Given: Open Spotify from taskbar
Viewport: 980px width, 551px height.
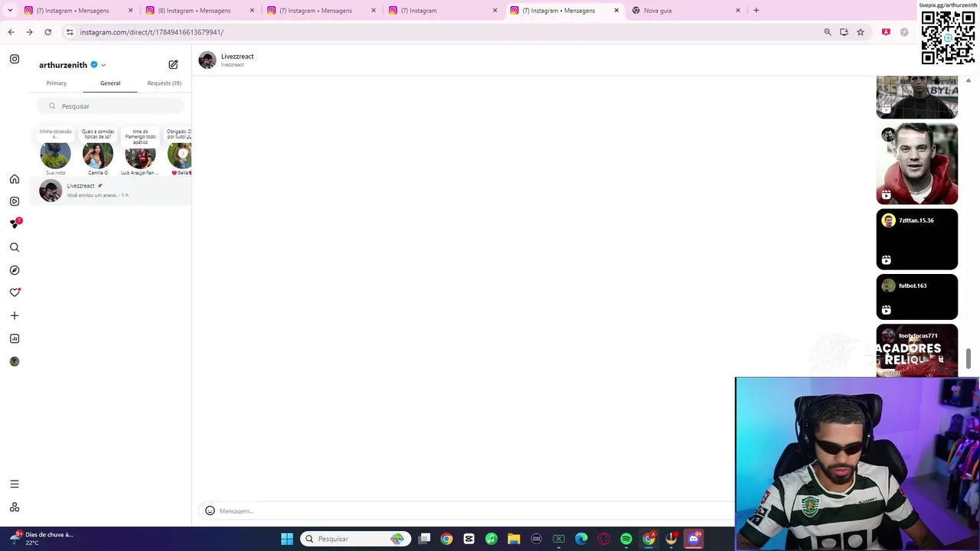Looking at the screenshot, I should (626, 539).
